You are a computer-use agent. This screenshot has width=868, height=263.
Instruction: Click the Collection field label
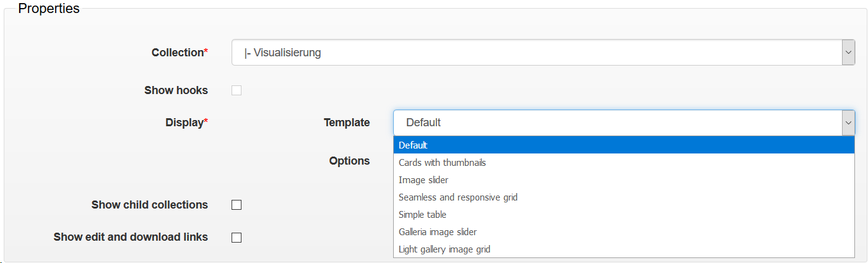179,53
